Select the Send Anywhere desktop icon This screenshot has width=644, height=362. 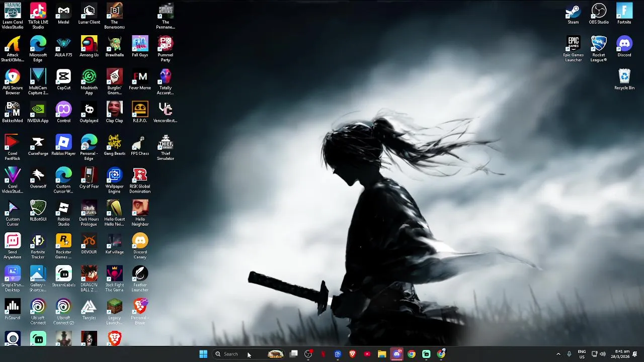(13, 246)
